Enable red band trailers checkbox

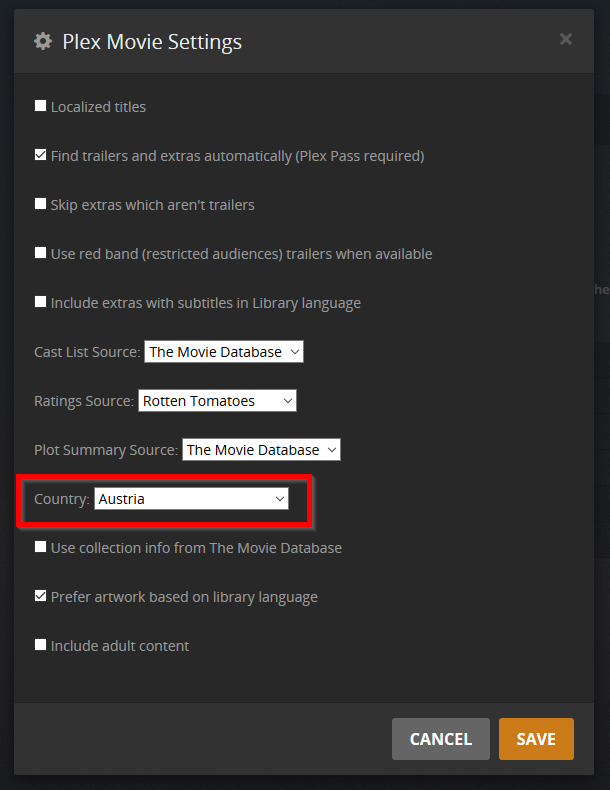coord(41,253)
